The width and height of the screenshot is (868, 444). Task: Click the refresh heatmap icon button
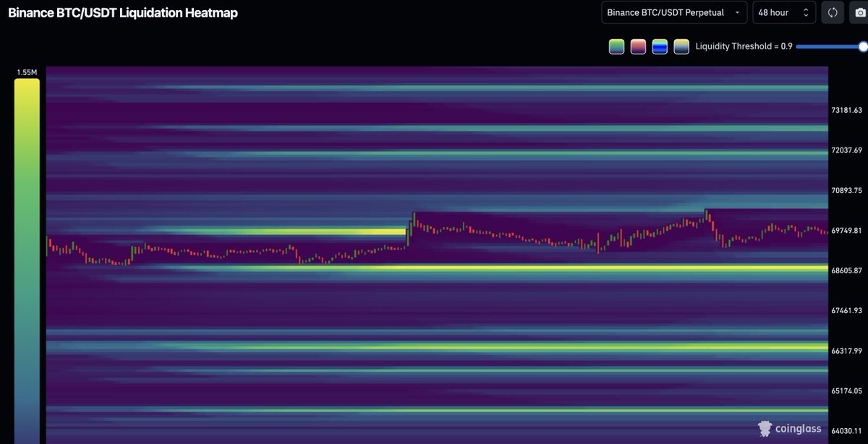[833, 12]
